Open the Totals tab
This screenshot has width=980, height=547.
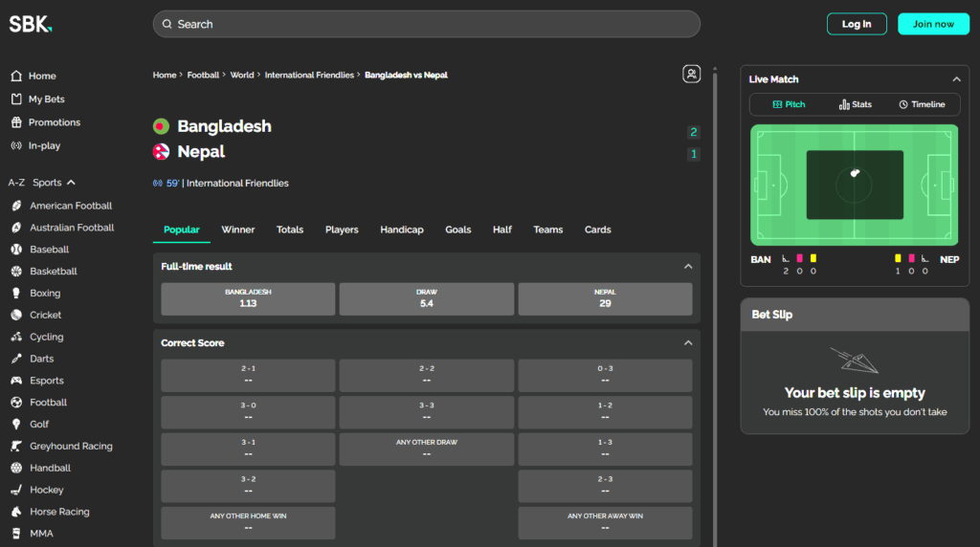pos(290,230)
